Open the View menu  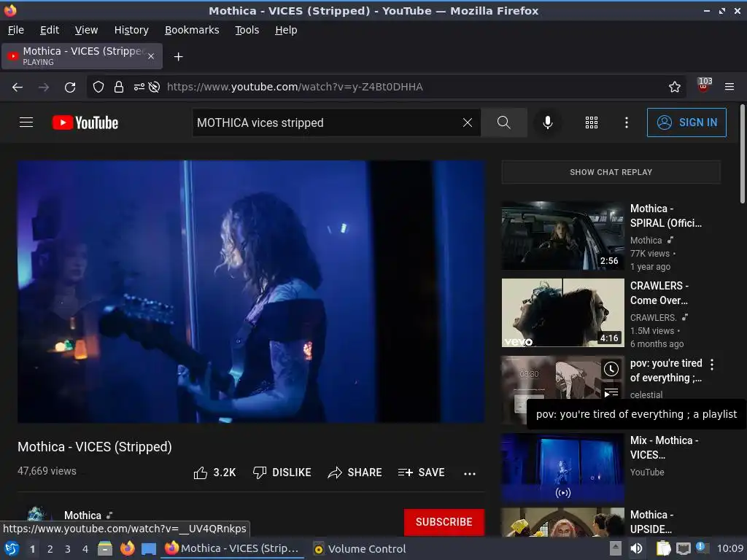(86, 30)
